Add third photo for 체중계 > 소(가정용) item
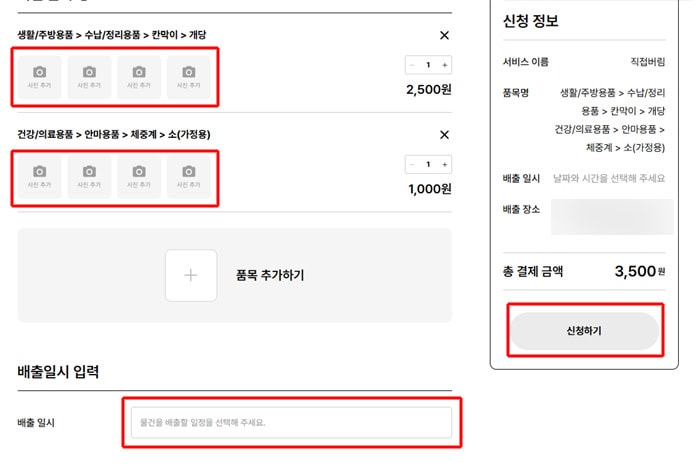This screenshot has width=700, height=467. (139, 177)
